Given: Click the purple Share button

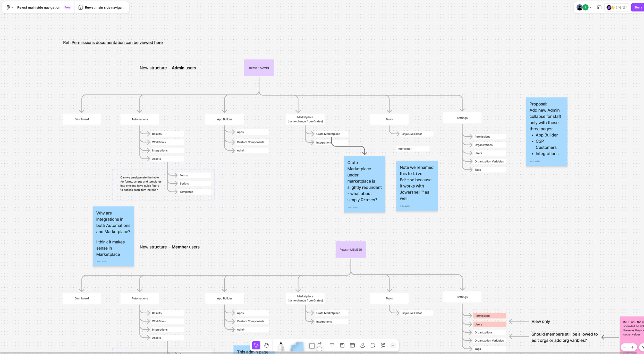Looking at the screenshot, I should pyautogui.click(x=638, y=7).
